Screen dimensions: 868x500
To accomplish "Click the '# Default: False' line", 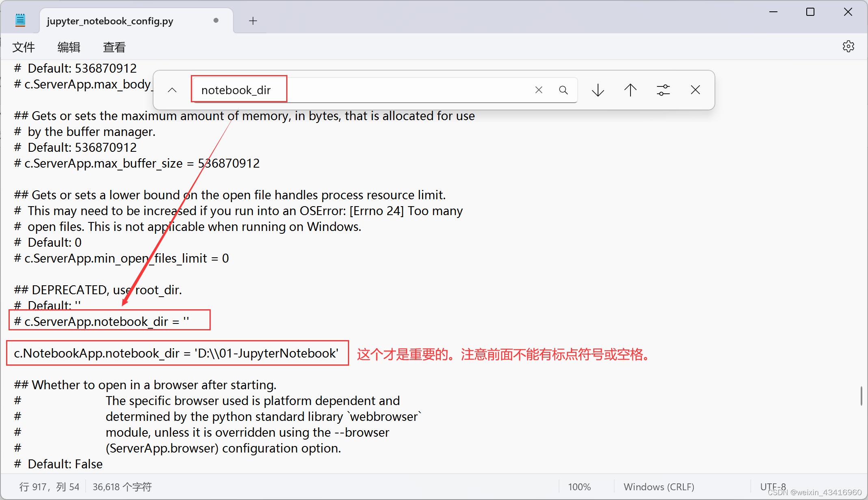I will [58, 464].
